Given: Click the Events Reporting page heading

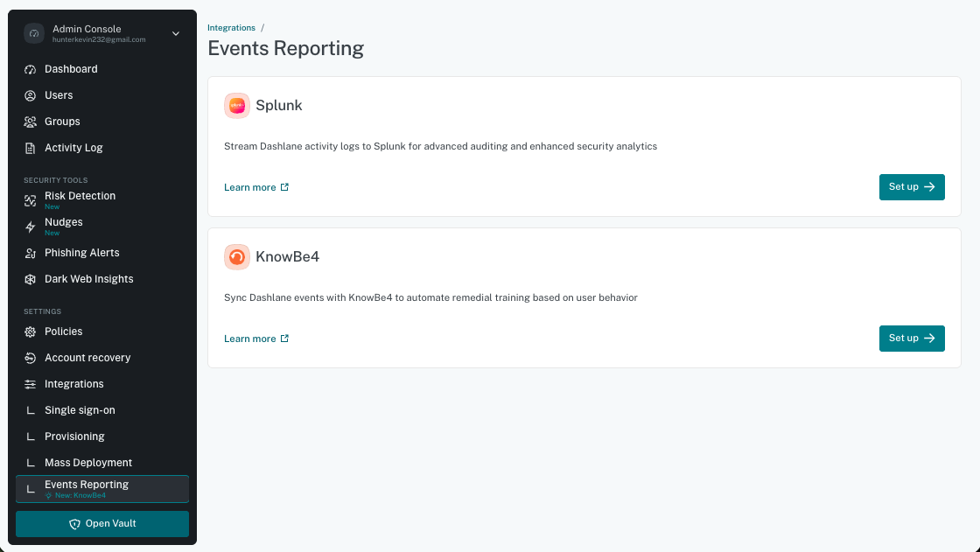Looking at the screenshot, I should point(285,49).
